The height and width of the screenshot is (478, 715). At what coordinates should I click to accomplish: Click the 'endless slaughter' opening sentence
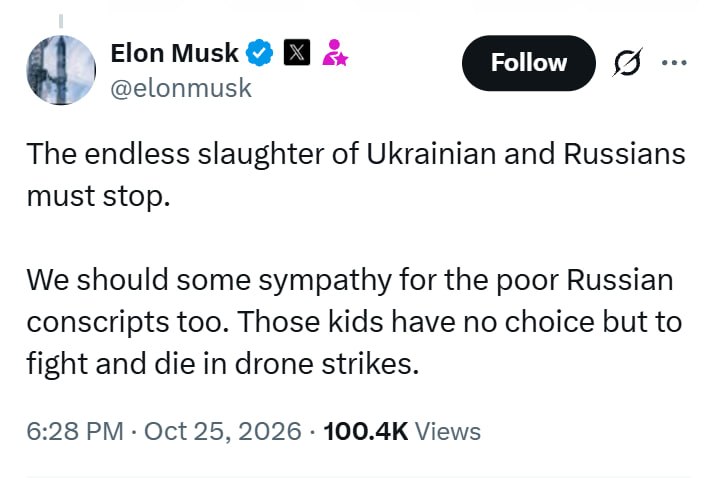pos(356,154)
